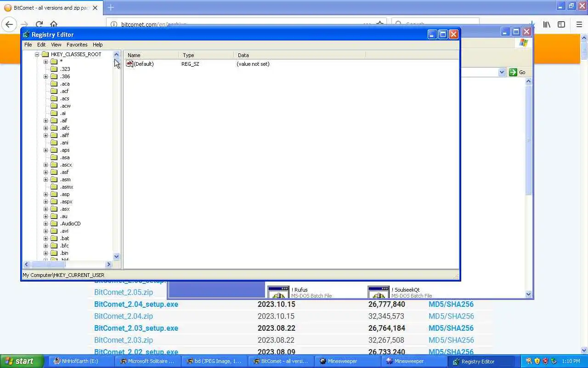
Task: Expand the .bat key
Action: [45, 238]
